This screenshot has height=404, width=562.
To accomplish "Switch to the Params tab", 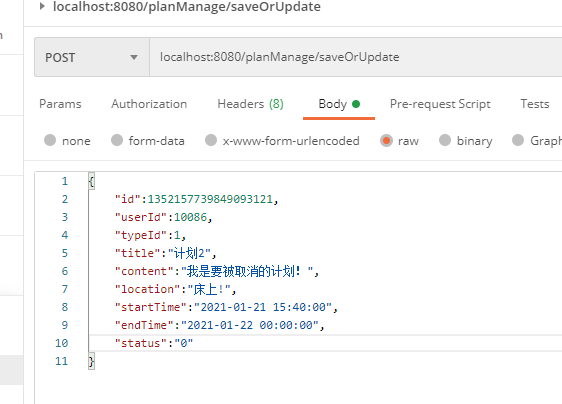I will point(60,104).
